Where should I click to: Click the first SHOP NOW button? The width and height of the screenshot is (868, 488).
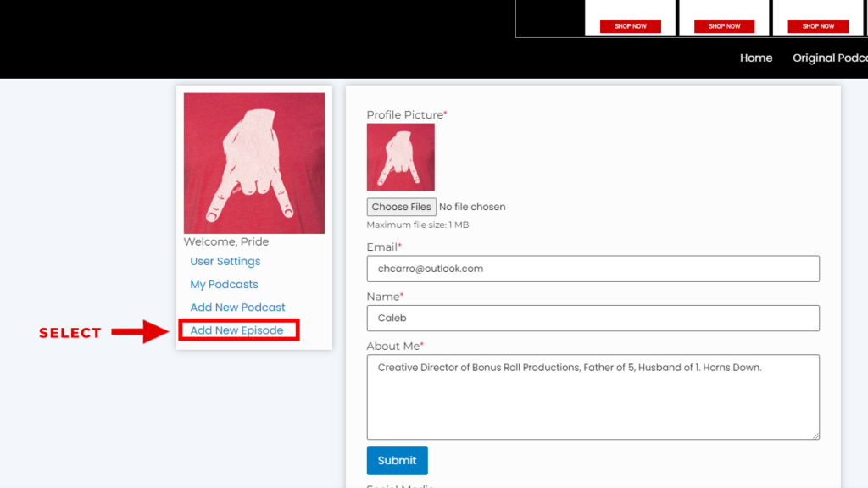pyautogui.click(x=631, y=26)
